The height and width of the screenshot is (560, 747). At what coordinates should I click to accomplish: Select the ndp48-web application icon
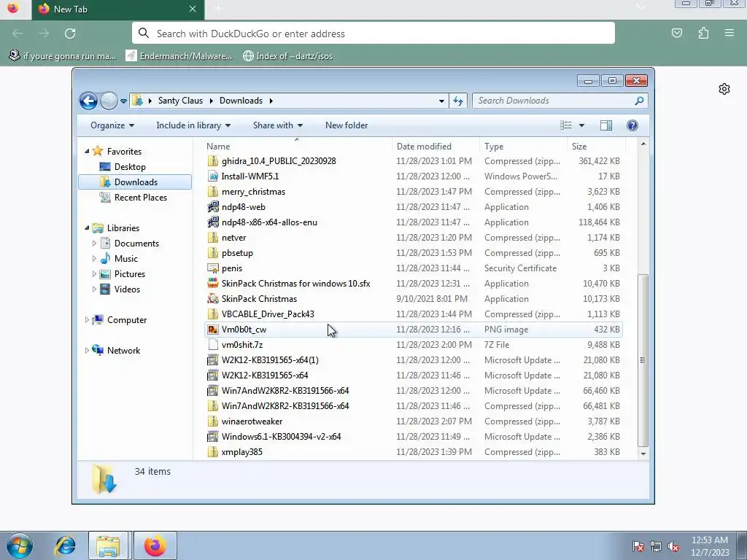[213, 206]
